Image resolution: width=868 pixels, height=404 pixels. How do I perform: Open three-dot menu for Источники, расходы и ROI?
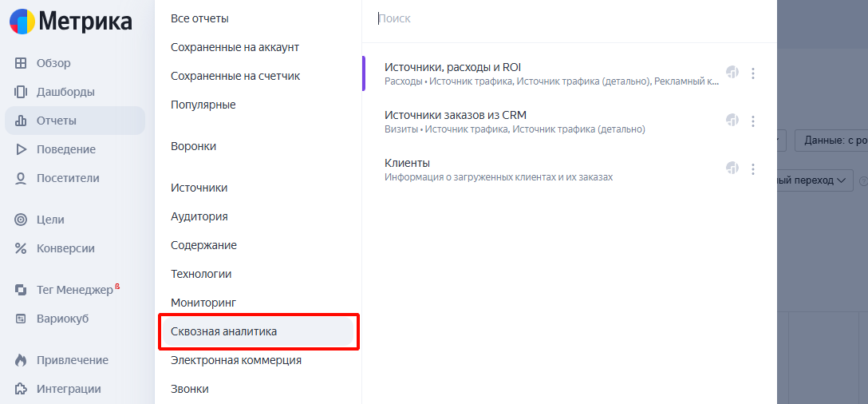coord(753,73)
